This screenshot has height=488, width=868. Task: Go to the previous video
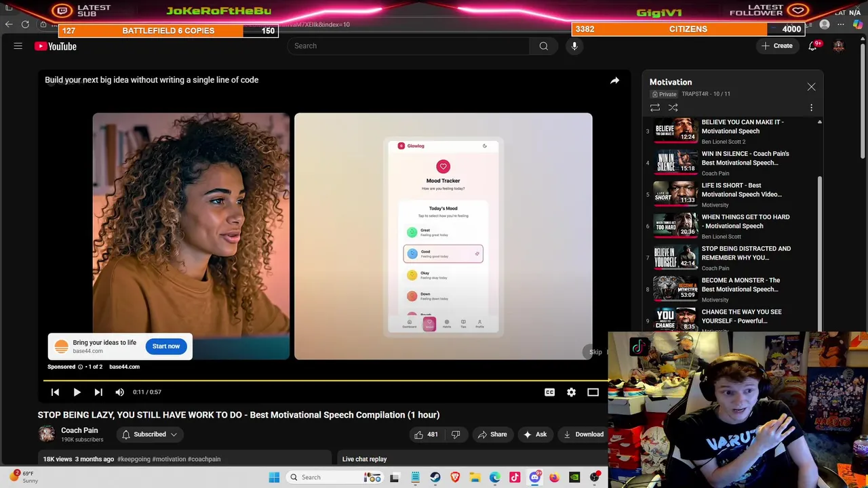[55, 392]
